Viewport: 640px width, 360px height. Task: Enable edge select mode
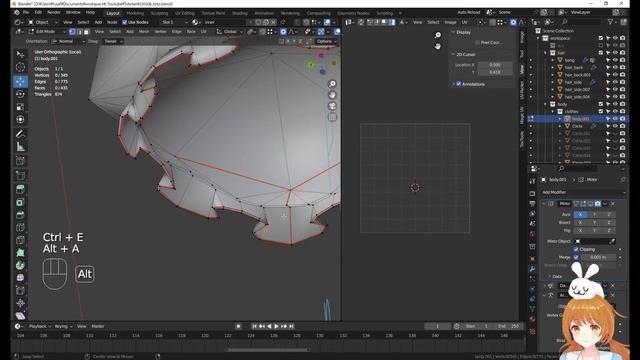pos(79,31)
